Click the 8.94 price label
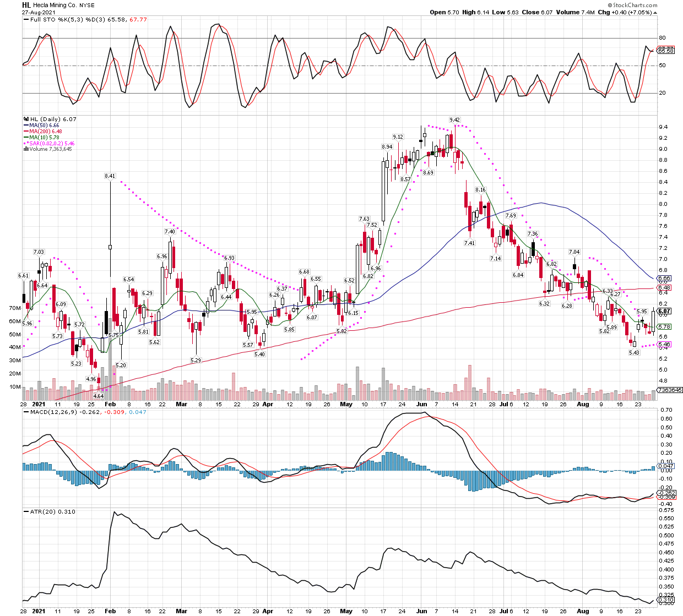The height and width of the screenshot is (616, 683). coord(387,147)
